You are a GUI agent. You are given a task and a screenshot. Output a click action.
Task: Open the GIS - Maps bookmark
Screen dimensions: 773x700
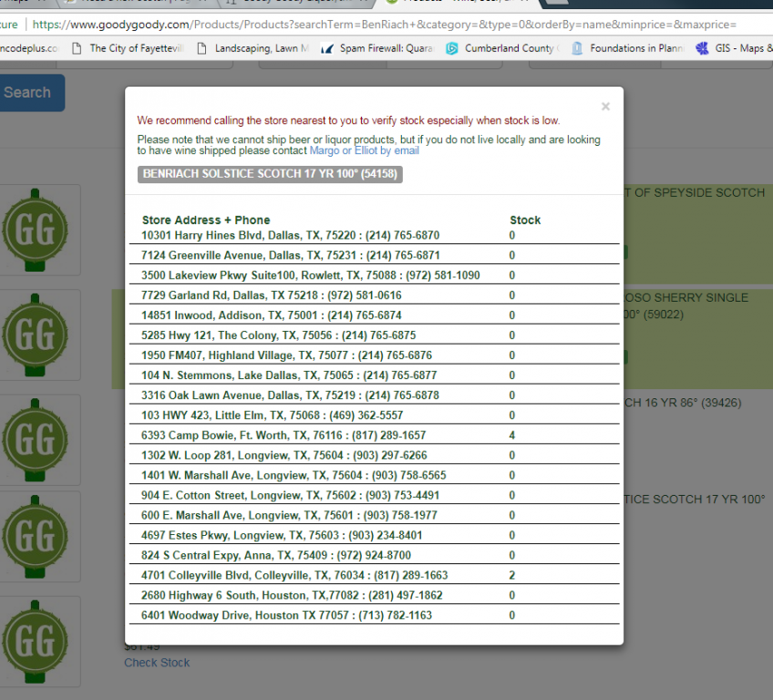point(734,48)
